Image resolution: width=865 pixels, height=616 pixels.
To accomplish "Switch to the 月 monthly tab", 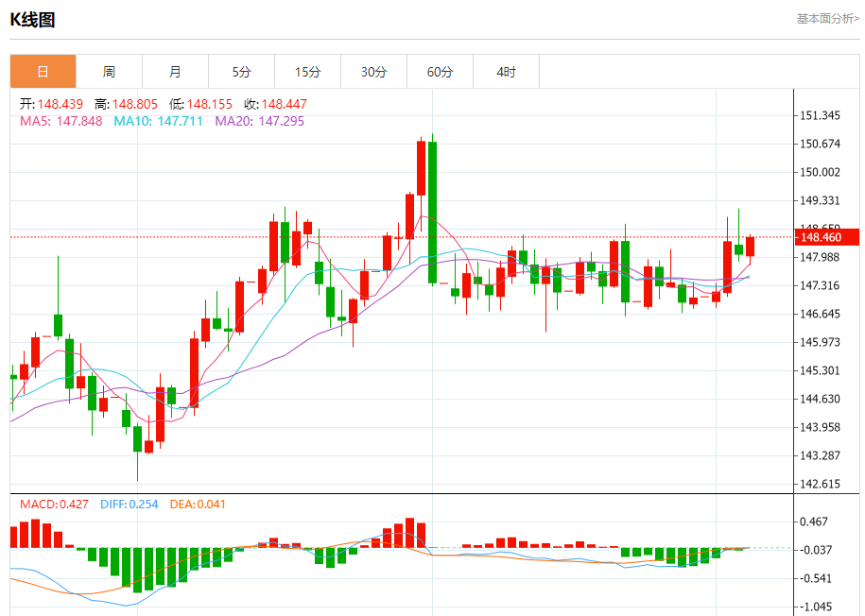I will (x=176, y=72).
